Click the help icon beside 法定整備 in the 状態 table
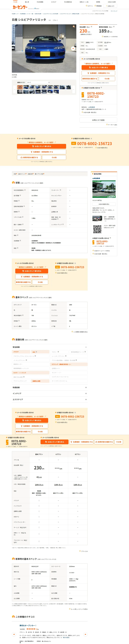The height and width of the screenshot is (644, 129). point(20,241)
